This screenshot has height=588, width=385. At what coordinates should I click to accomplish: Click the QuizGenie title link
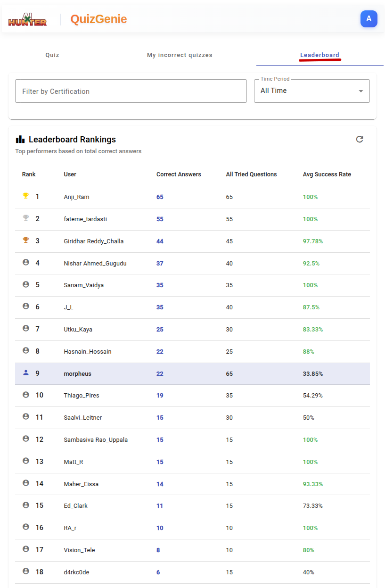tap(98, 19)
